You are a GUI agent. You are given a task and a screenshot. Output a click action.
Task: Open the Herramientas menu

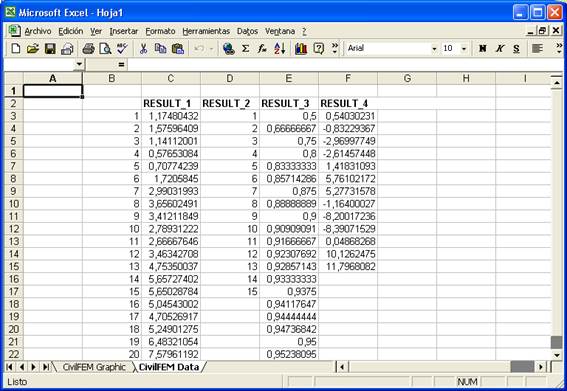pos(206,31)
